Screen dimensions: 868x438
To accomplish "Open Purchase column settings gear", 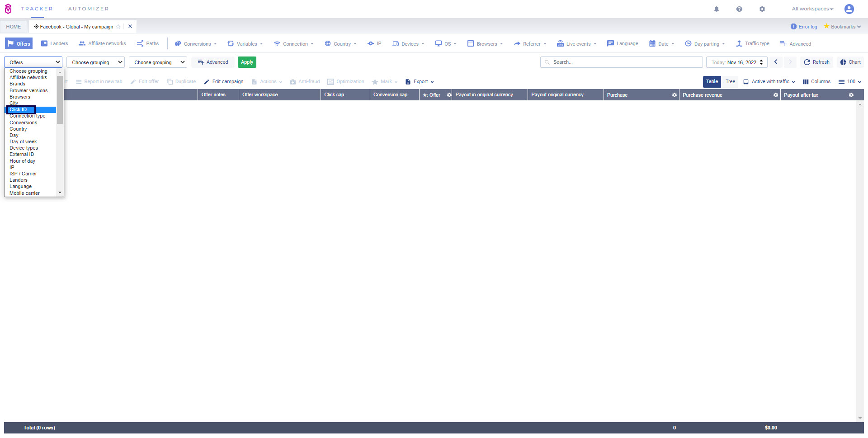I will coord(674,95).
